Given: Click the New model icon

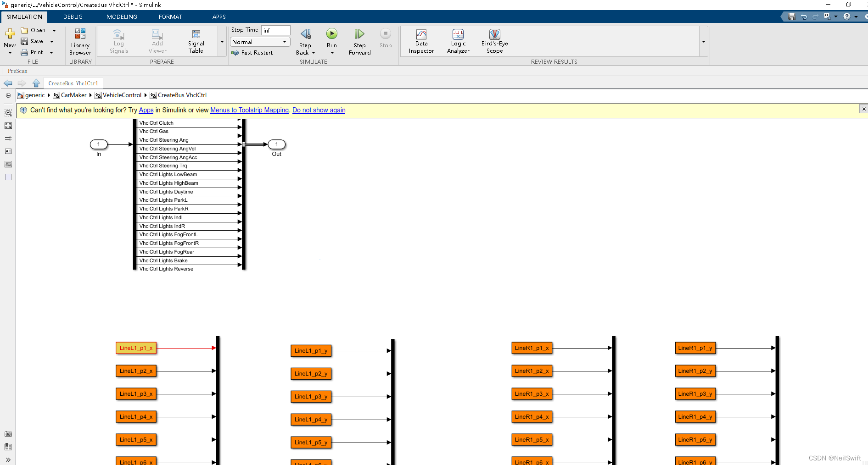Looking at the screenshot, I should [x=10, y=33].
